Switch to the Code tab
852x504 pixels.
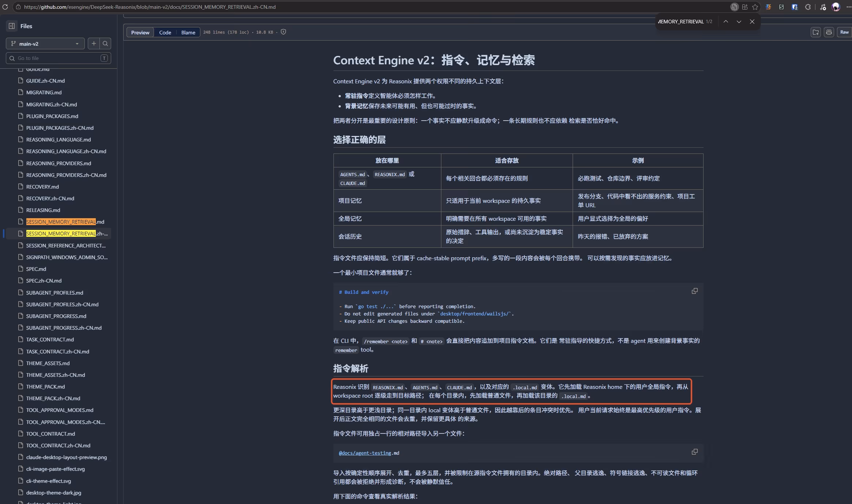pos(165,32)
